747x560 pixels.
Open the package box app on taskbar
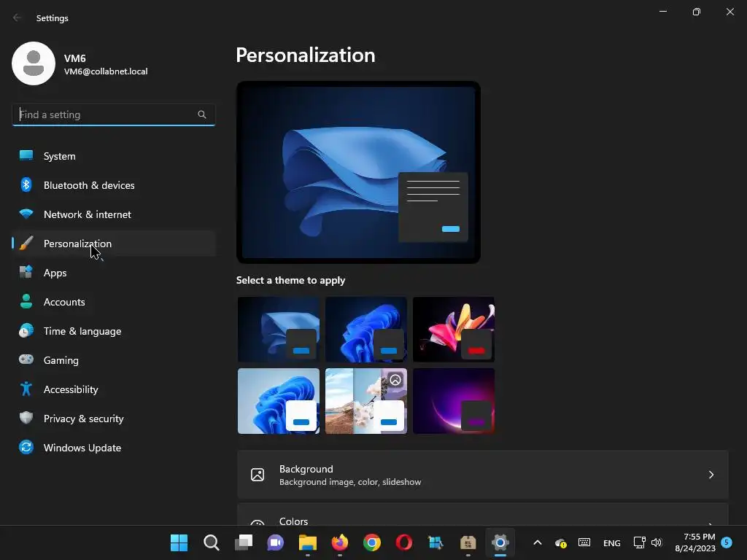coord(468,542)
